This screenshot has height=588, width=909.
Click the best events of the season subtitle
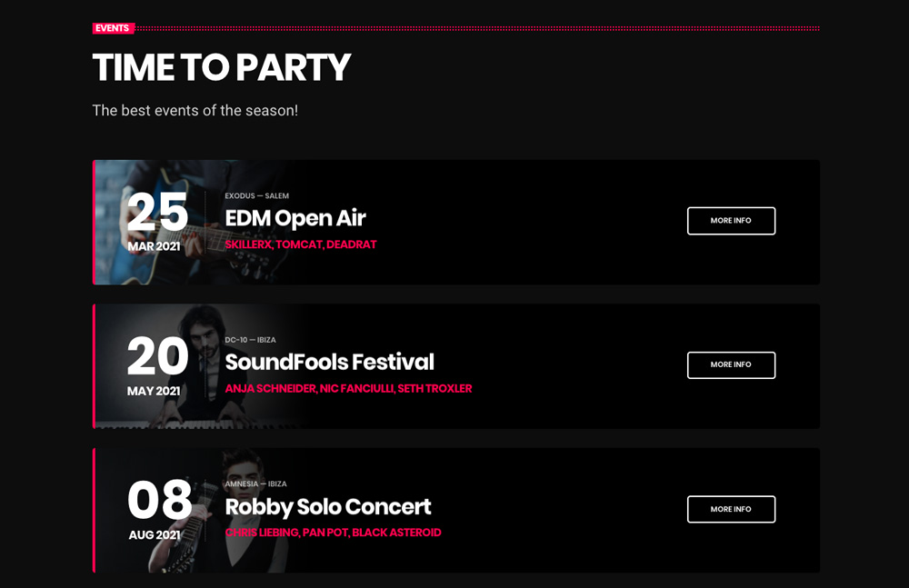click(x=195, y=111)
